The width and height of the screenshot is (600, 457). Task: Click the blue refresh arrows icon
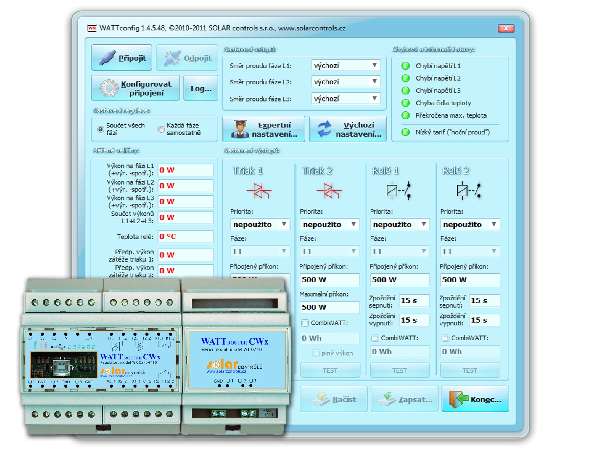(x=324, y=129)
